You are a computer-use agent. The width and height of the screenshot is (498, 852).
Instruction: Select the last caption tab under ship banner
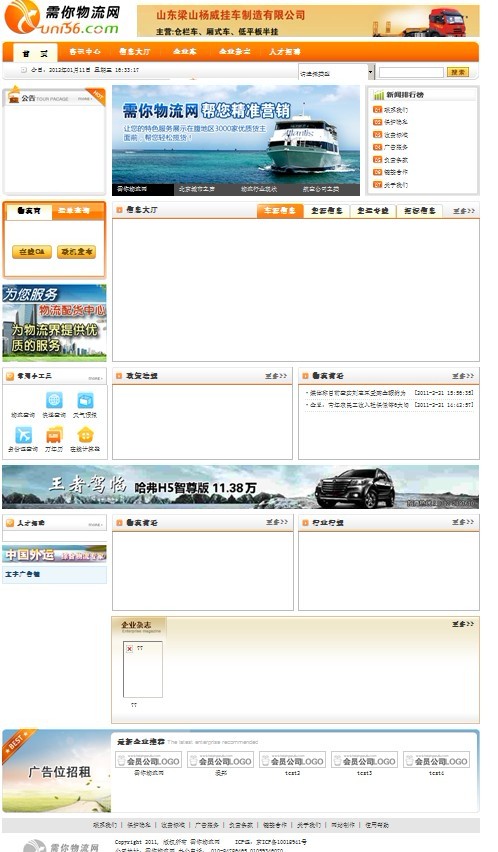point(329,190)
